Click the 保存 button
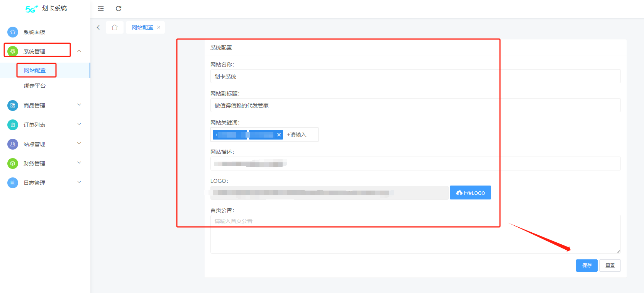The height and width of the screenshot is (293, 644). tap(586, 266)
